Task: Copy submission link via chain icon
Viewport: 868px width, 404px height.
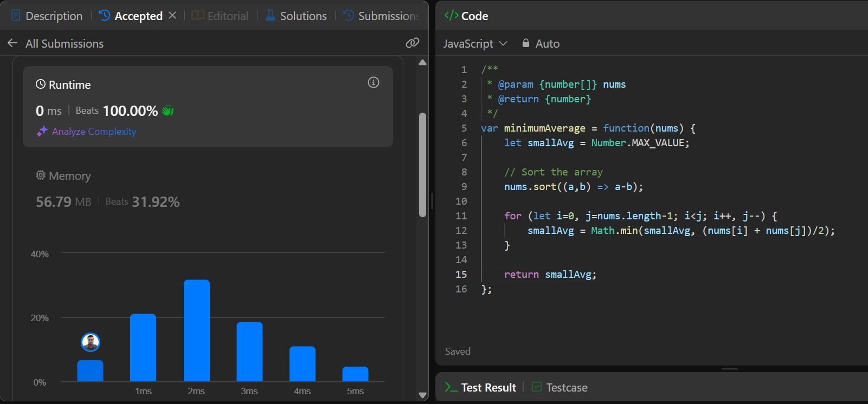Action: pyautogui.click(x=413, y=43)
